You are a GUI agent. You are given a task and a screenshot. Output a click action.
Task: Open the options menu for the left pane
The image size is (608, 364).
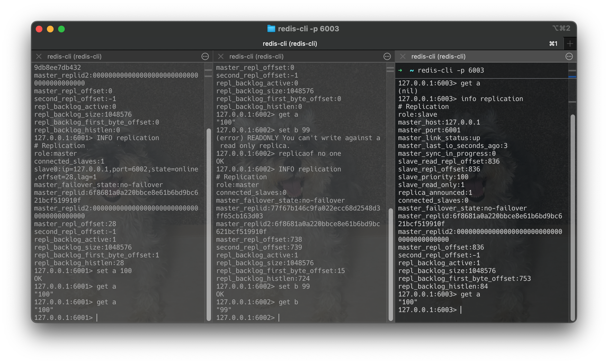pyautogui.click(x=205, y=56)
